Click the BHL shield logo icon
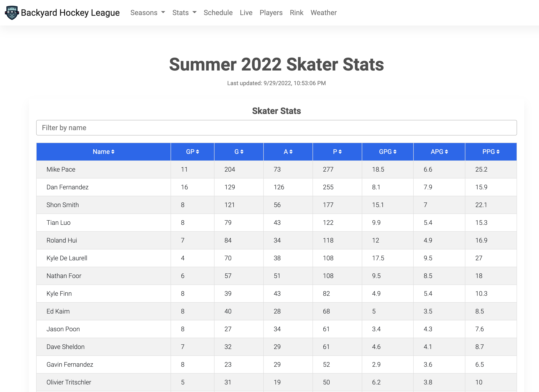The height and width of the screenshot is (392, 539). (12, 13)
